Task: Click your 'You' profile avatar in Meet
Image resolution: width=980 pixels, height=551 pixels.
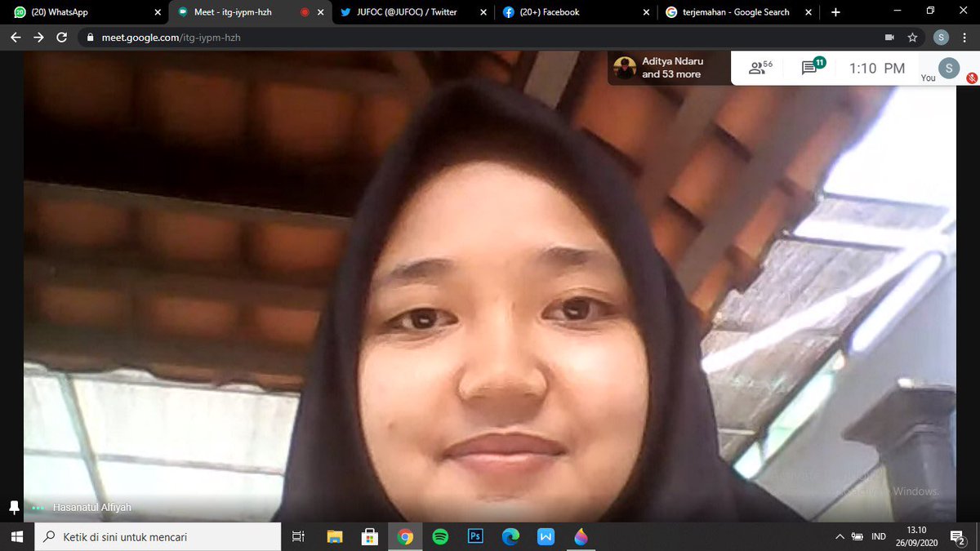Action: pyautogui.click(x=948, y=69)
